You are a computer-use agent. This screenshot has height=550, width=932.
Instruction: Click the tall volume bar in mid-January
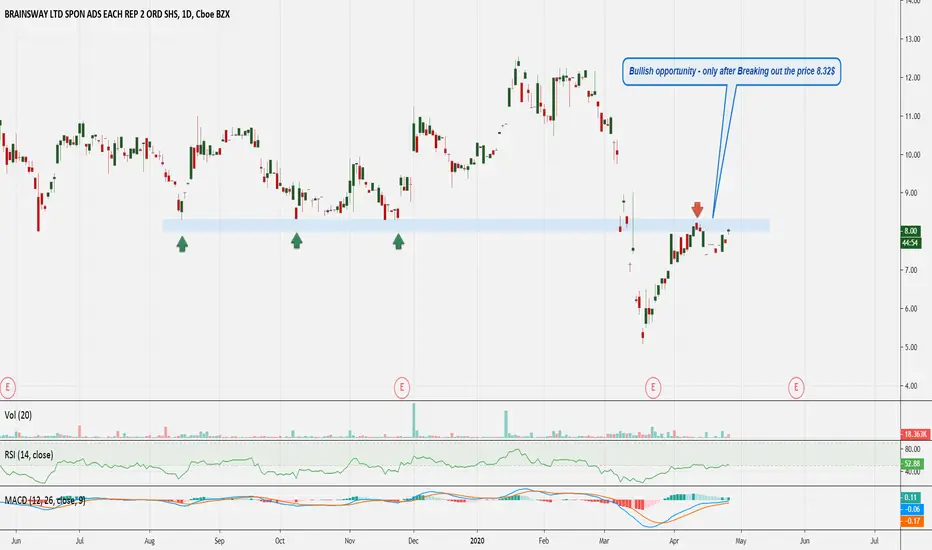[506, 425]
